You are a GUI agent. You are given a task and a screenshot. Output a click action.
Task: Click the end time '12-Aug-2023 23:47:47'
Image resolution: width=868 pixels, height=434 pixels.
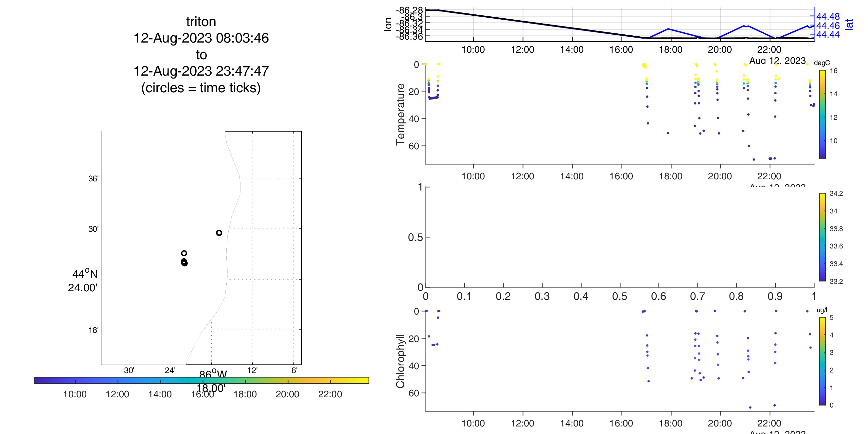pyautogui.click(x=201, y=71)
